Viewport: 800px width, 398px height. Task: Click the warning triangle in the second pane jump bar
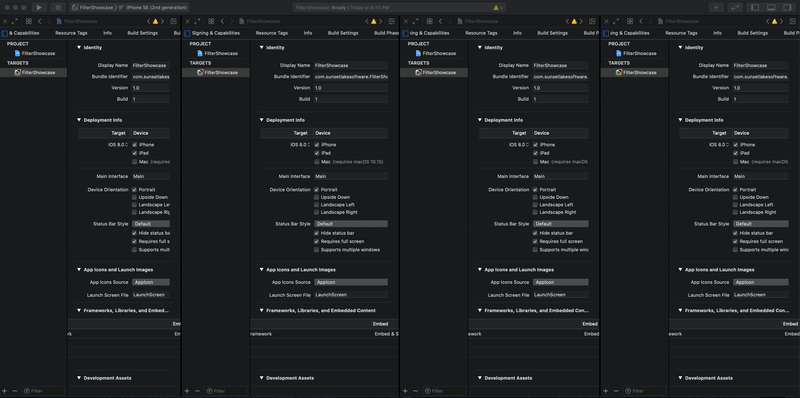[x=373, y=21]
